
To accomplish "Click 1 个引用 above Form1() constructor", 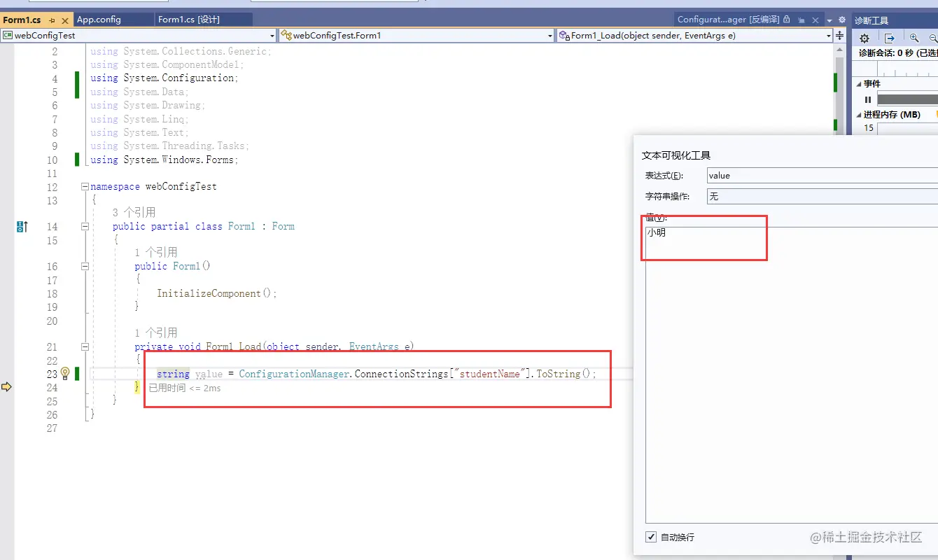I will point(156,252).
